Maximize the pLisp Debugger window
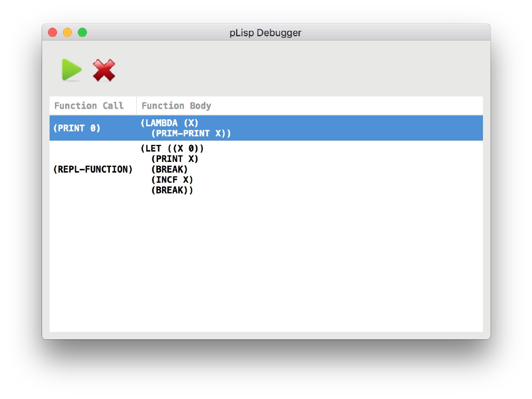The height and width of the screenshot is (399, 532). [x=83, y=32]
